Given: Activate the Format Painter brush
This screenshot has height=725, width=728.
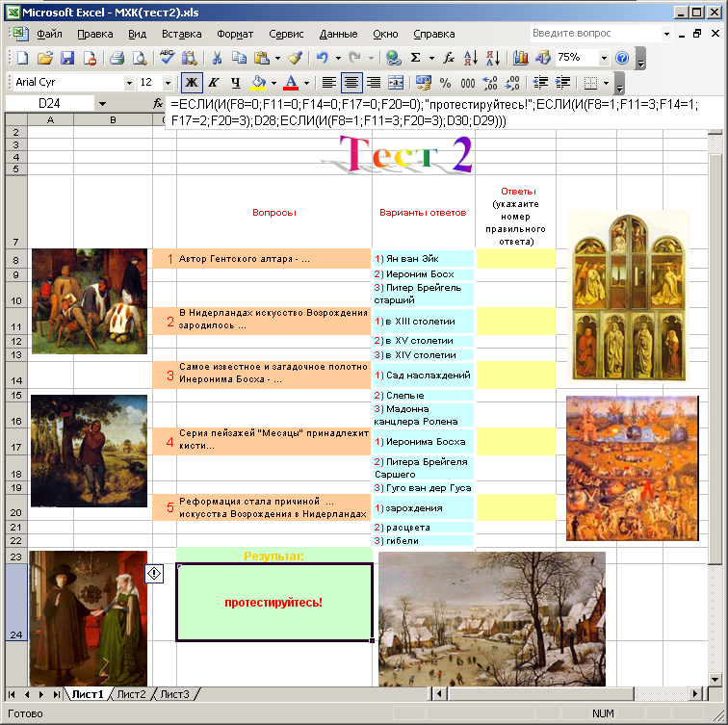Looking at the screenshot, I should click(295, 58).
